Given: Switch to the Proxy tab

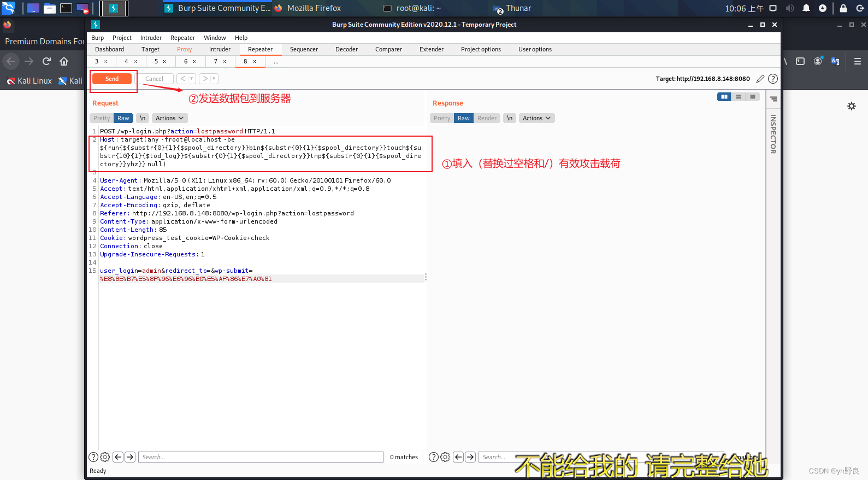Looking at the screenshot, I should [x=184, y=49].
